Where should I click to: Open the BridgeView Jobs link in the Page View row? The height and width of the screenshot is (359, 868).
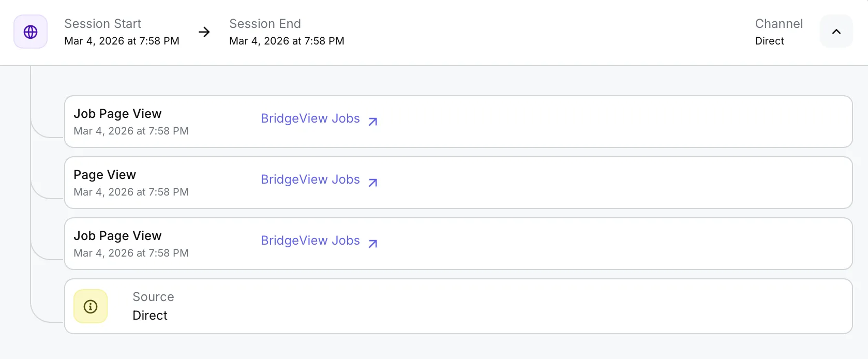310,179
